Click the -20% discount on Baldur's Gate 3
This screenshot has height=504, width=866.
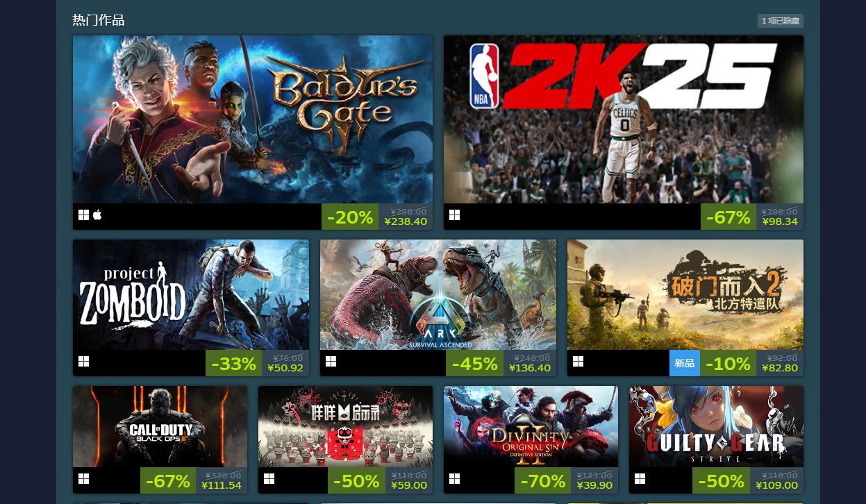(x=350, y=217)
